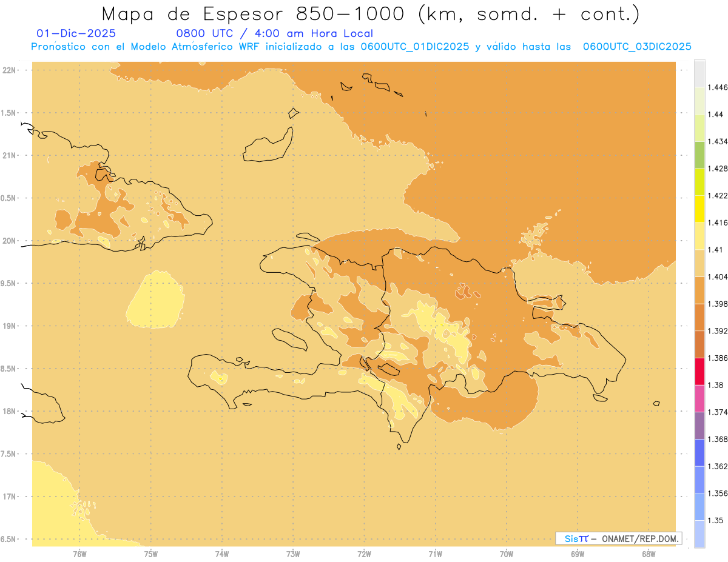Click the "68W" longitude label
The width and height of the screenshot is (728, 562).
[x=649, y=554]
